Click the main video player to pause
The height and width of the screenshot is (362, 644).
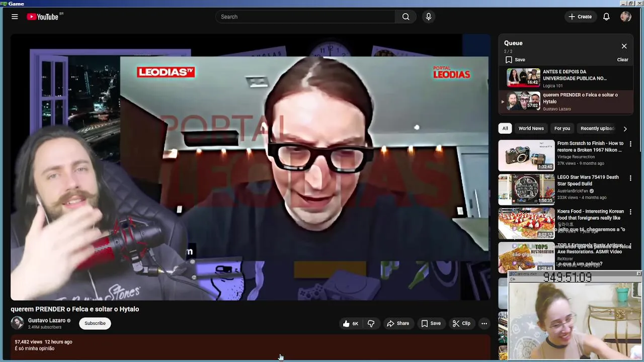tap(251, 167)
